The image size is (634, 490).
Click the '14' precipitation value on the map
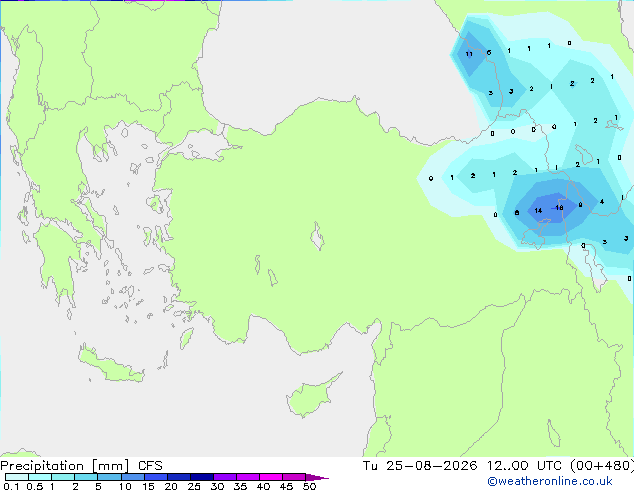538,211
